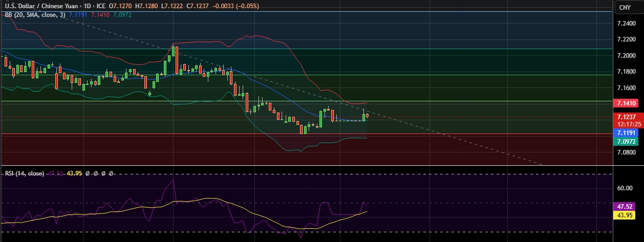Click the red 7.1410 upper band price label
Screen dimensions: 644x242
pos(627,103)
